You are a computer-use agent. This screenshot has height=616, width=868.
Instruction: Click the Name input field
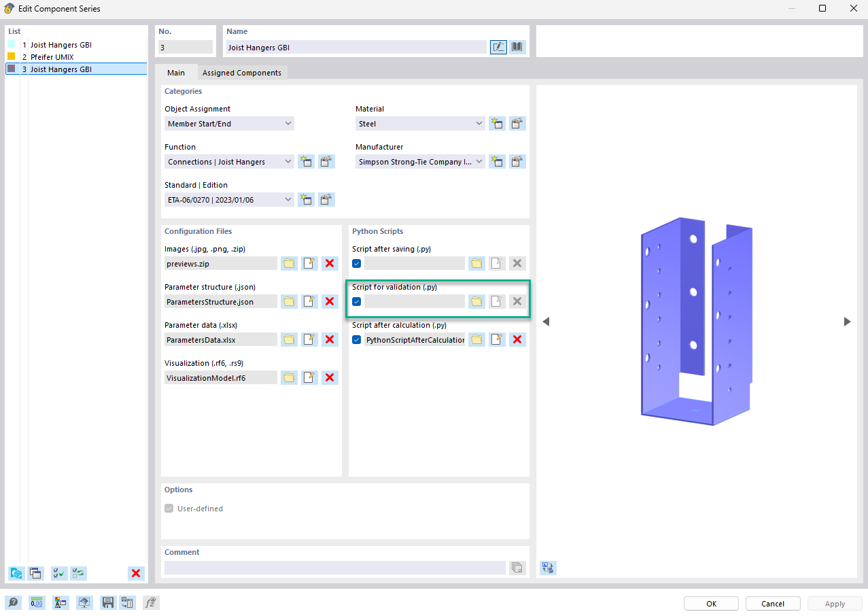pos(356,48)
